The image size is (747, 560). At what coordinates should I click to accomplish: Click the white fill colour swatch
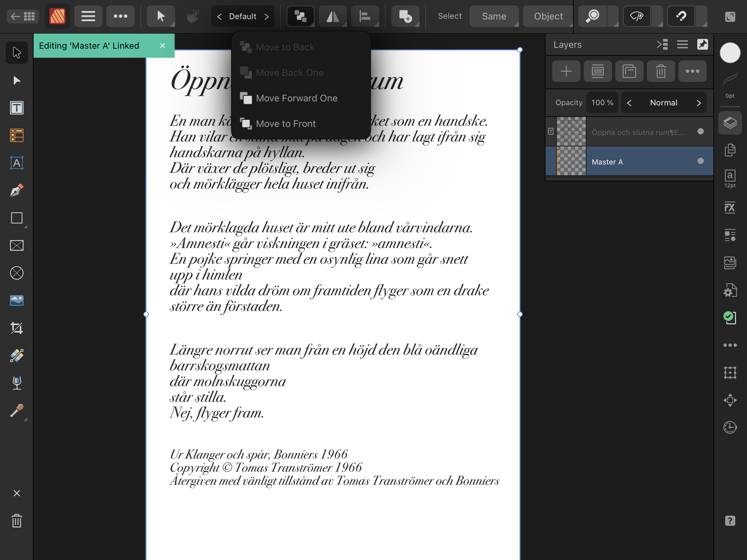[x=730, y=53]
